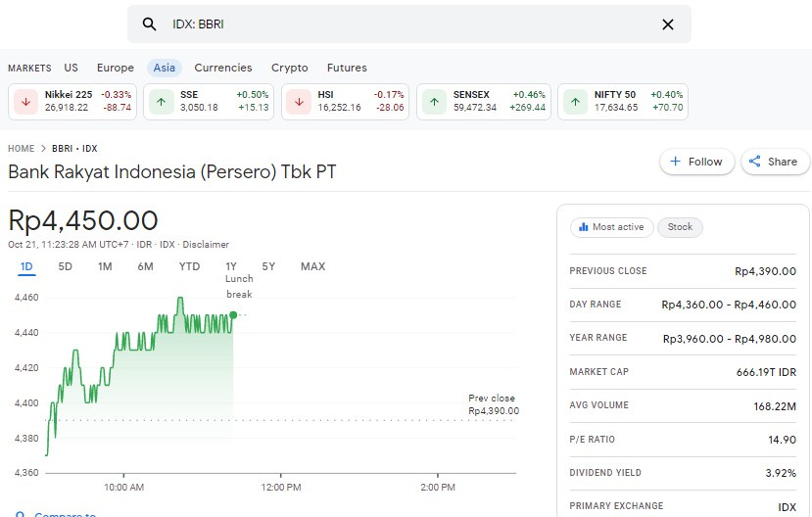Select the 1Y chart range

click(231, 266)
